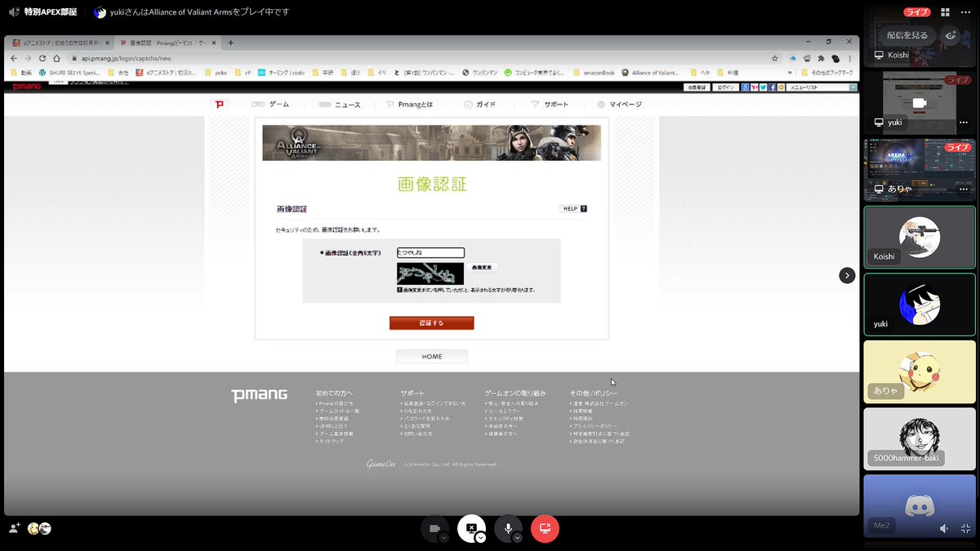The width and height of the screenshot is (980, 551).
Task: Mute channel sound via top-left speaker icon
Action: pos(13,12)
